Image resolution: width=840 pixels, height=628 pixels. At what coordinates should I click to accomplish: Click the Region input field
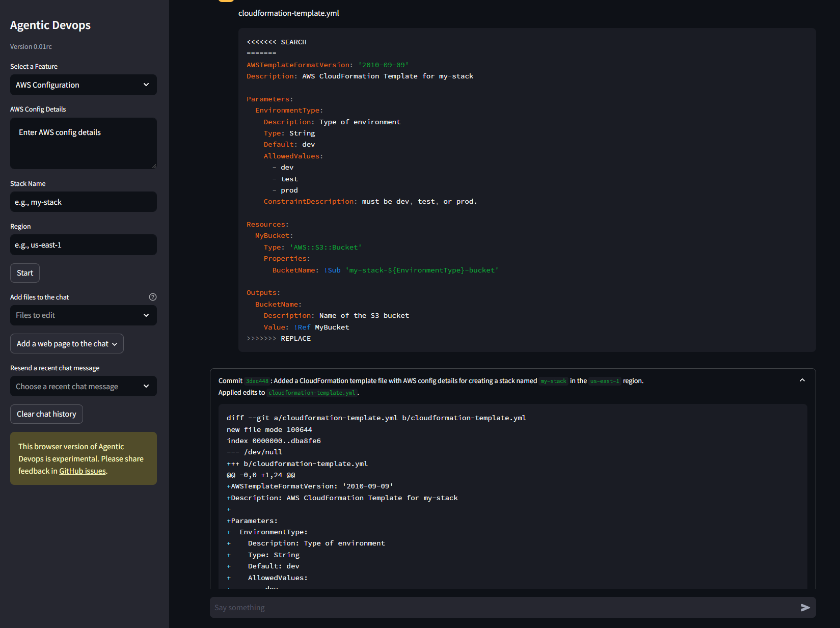click(83, 244)
